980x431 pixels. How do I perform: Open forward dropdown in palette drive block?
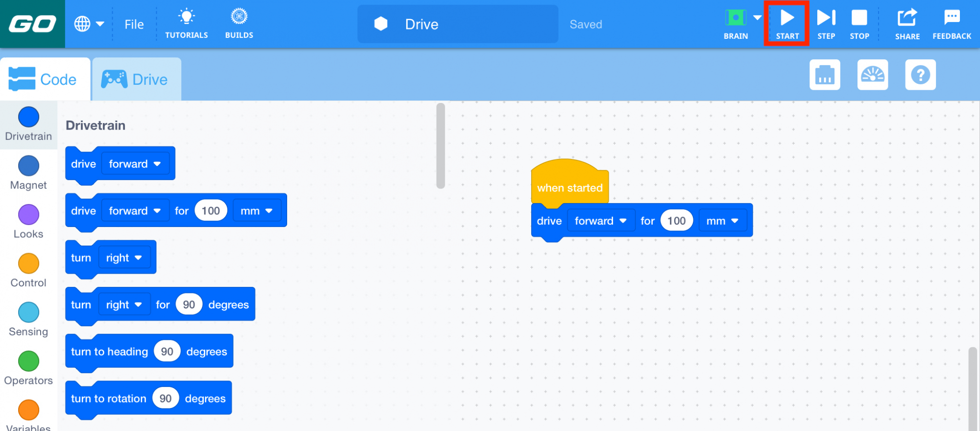click(x=135, y=164)
